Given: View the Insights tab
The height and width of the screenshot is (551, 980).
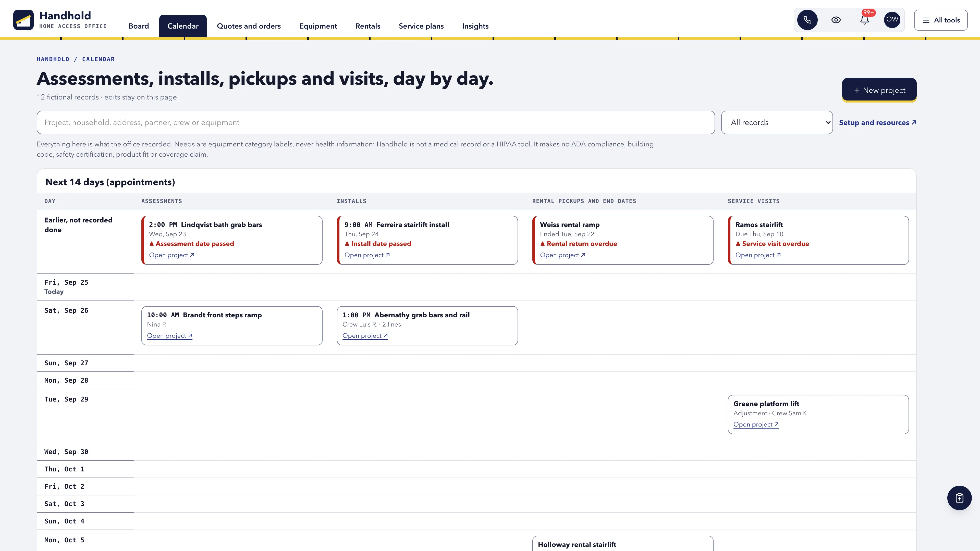Looking at the screenshot, I should 475,26.
